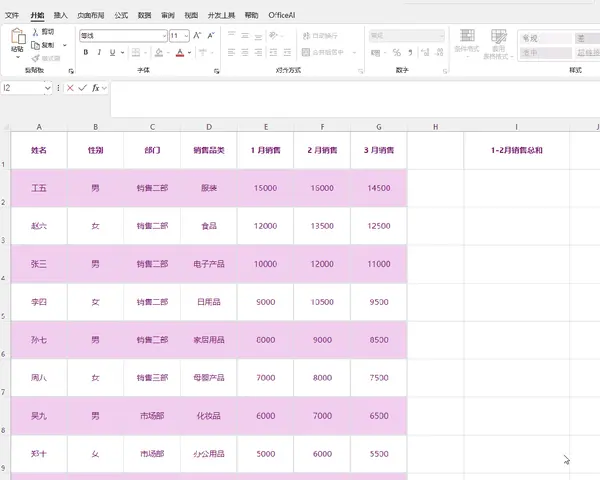Toggle Italic formatting
The width and height of the screenshot is (600, 480).
tap(99, 52)
